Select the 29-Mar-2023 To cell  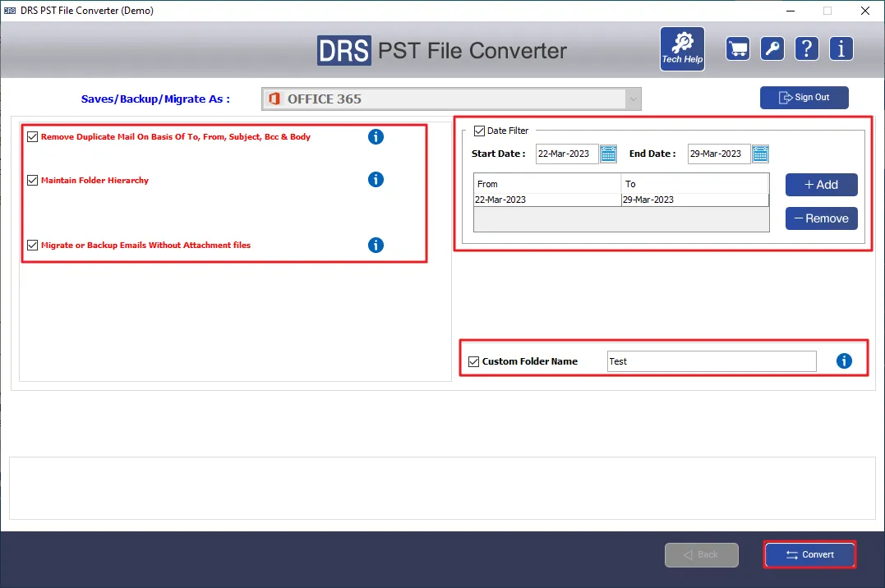[x=695, y=200]
